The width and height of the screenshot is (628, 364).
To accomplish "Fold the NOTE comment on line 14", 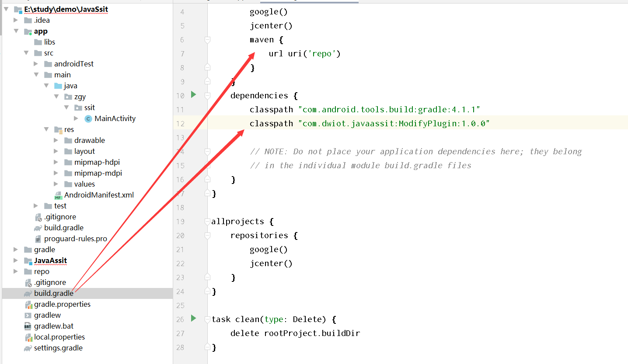I will (208, 152).
